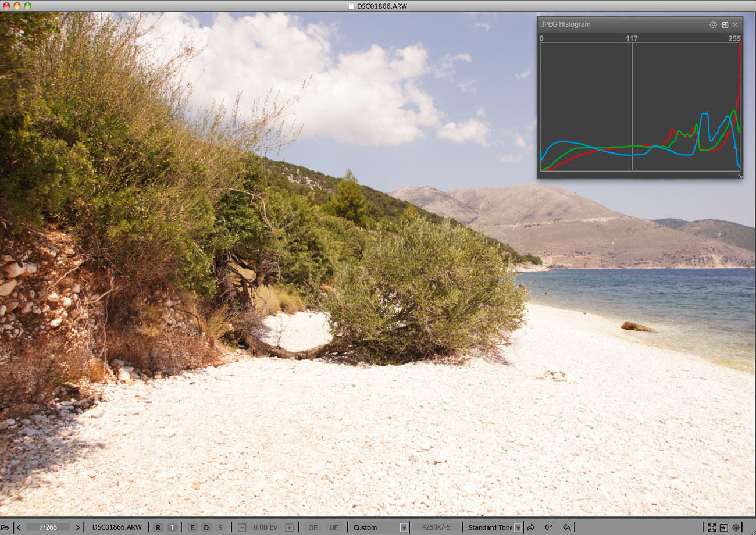The image size is (756, 535).
Task: Toggle overexposure display with OE
Action: pos(313,527)
